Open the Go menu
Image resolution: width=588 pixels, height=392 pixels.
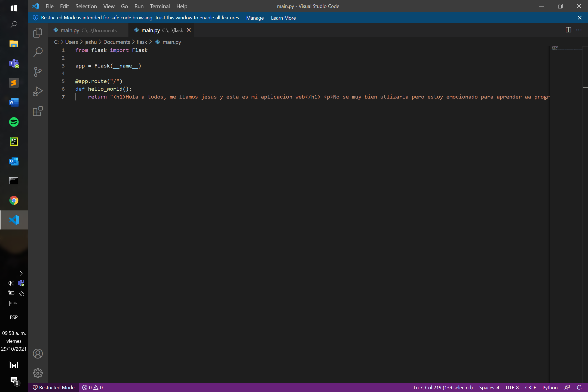[124, 6]
